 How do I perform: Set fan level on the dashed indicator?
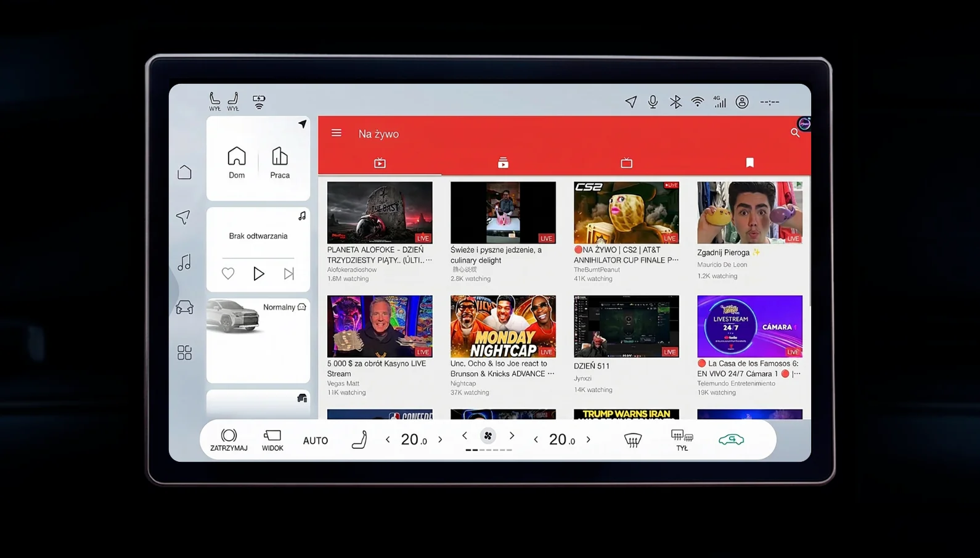click(x=488, y=450)
